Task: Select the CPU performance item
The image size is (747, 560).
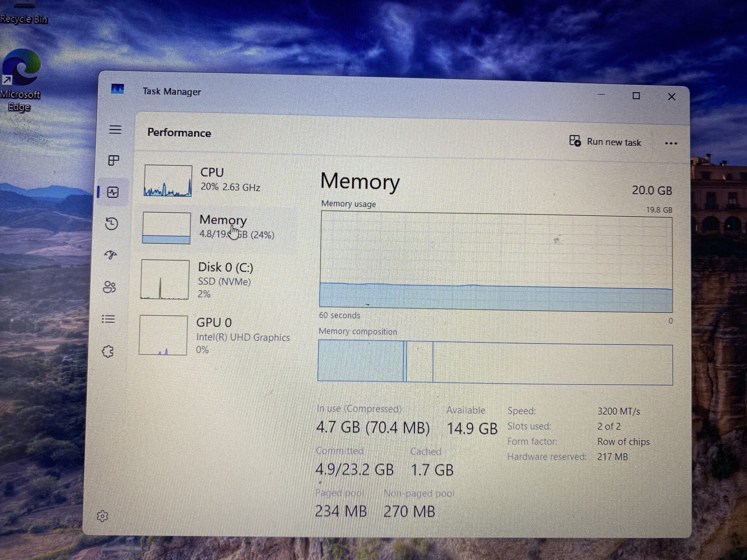Action: tap(230, 180)
